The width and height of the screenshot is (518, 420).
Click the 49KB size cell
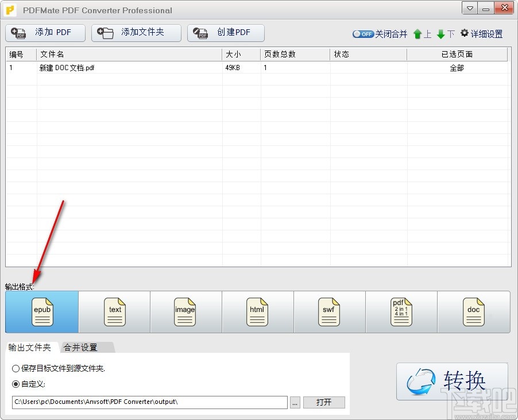[233, 68]
